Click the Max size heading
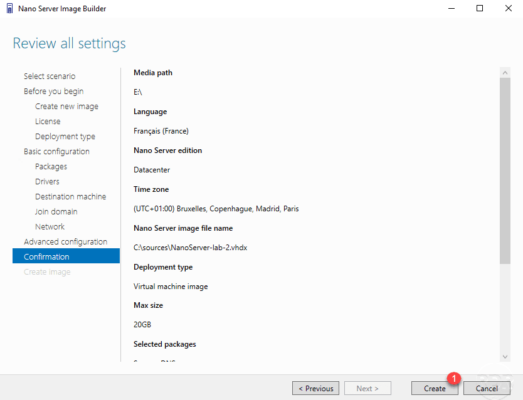Image resolution: width=523 pixels, height=400 pixels. coord(148,305)
